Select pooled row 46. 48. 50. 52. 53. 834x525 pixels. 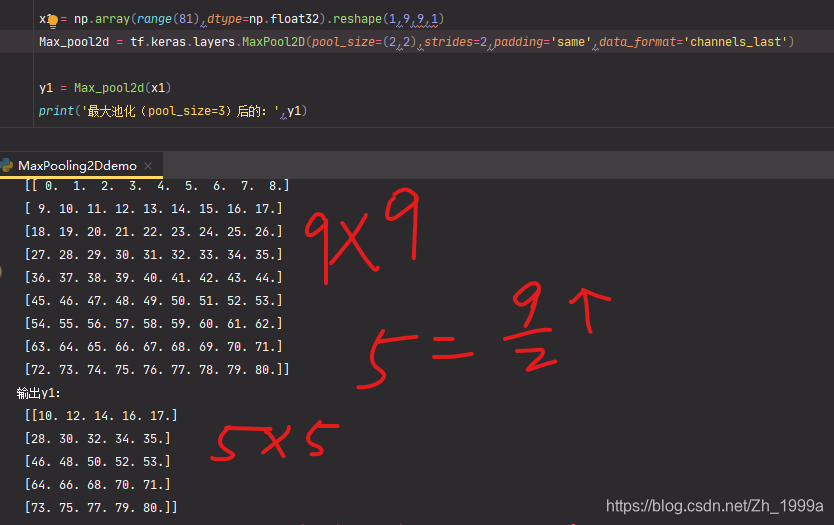pyautogui.click(x=97, y=461)
